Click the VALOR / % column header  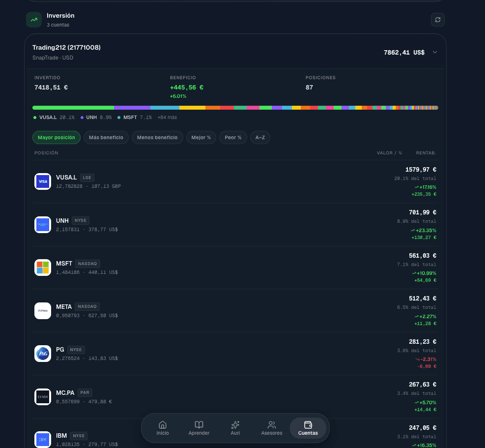pos(389,153)
